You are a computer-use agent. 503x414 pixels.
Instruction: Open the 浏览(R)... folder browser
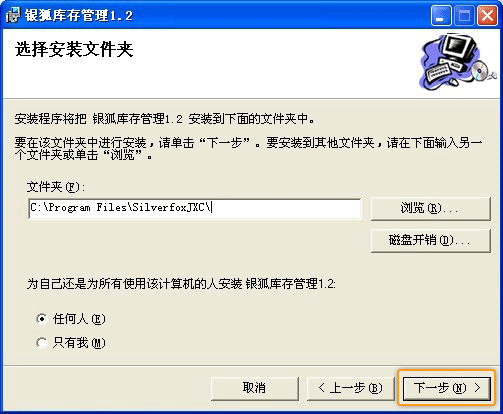coord(431,209)
